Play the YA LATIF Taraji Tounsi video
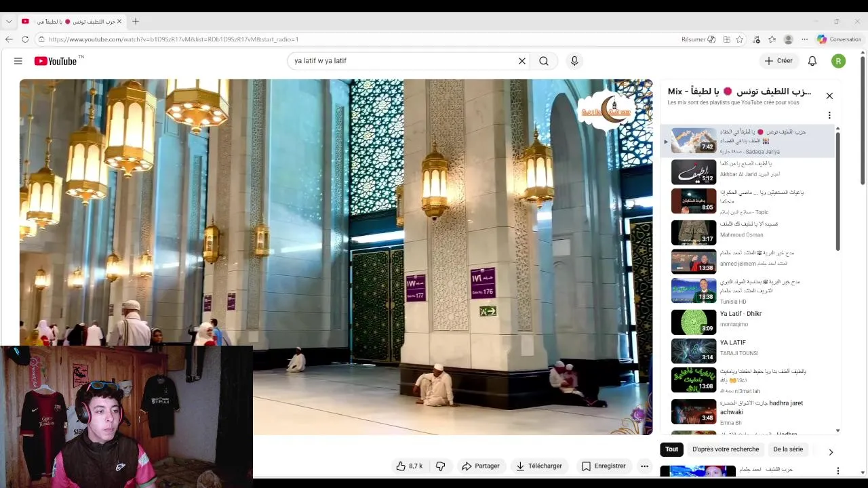 [x=748, y=351]
